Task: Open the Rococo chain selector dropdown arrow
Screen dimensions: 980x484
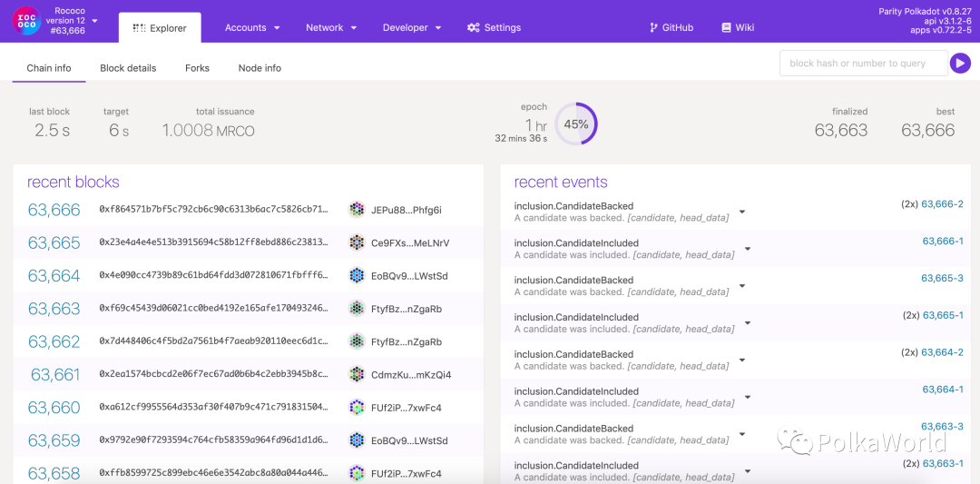Action: click(x=94, y=21)
